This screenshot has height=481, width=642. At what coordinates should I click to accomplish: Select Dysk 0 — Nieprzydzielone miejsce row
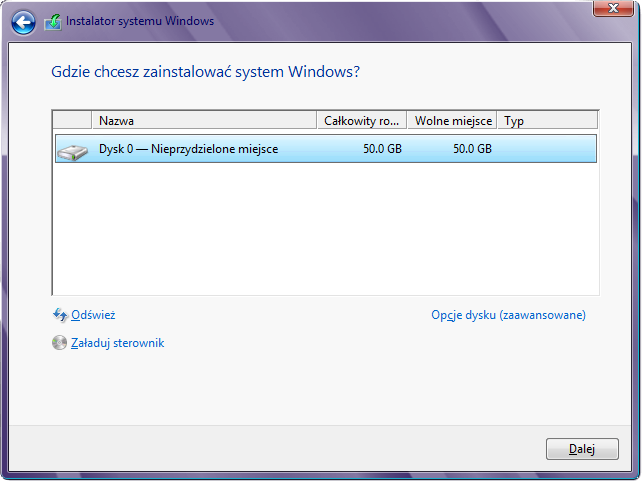[x=326, y=149]
